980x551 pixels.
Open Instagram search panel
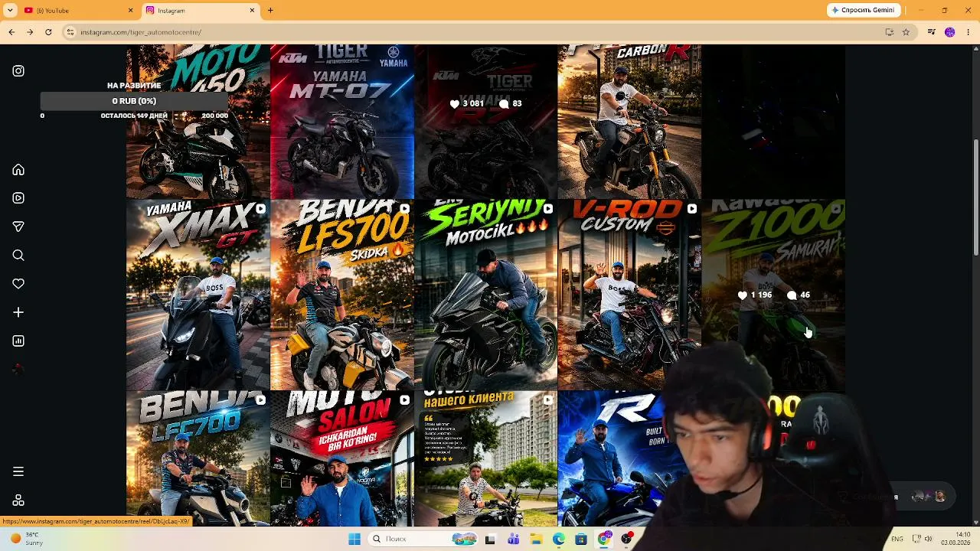pos(18,256)
